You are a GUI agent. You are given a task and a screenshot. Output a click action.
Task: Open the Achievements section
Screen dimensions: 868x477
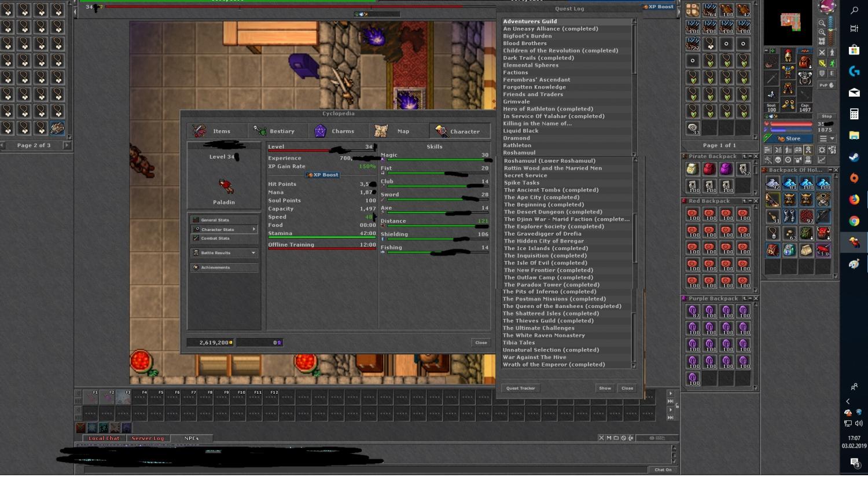coord(224,267)
